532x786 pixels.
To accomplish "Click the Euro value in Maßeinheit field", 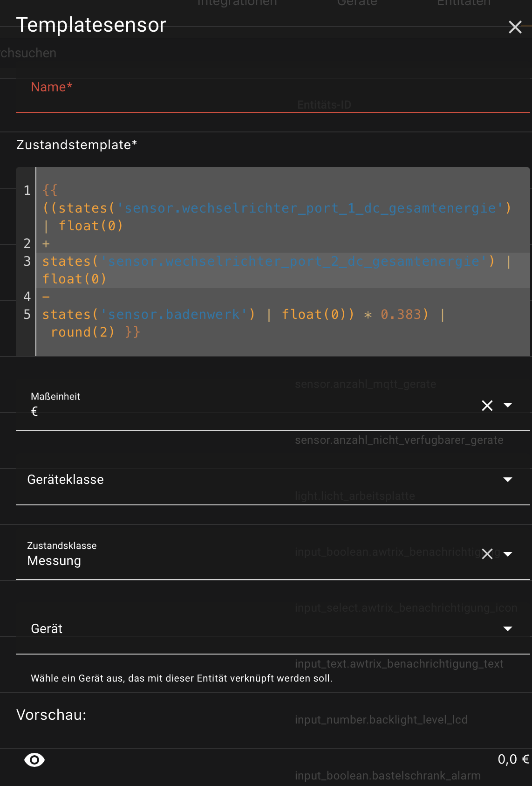I will tap(34, 412).
